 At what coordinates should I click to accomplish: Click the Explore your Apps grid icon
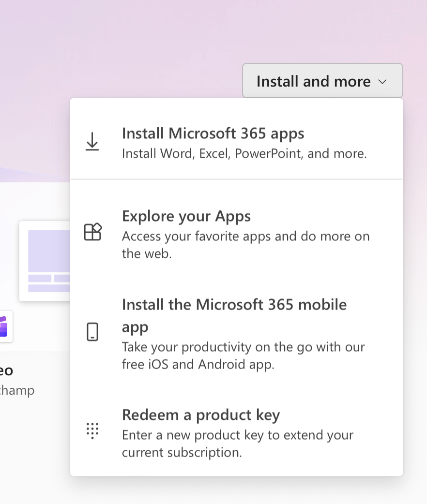click(92, 232)
